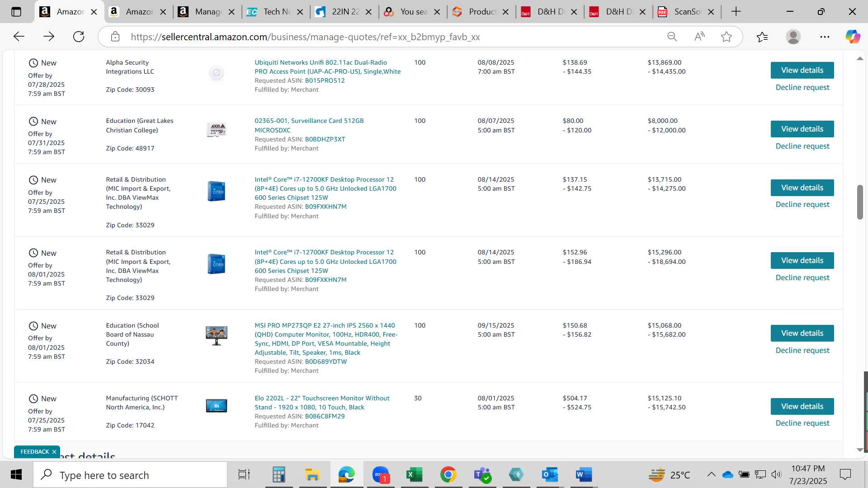Viewport: 868px width, 488px height.
Task: Open Elo 2202L touchscreen monitor link
Action: [x=322, y=403]
